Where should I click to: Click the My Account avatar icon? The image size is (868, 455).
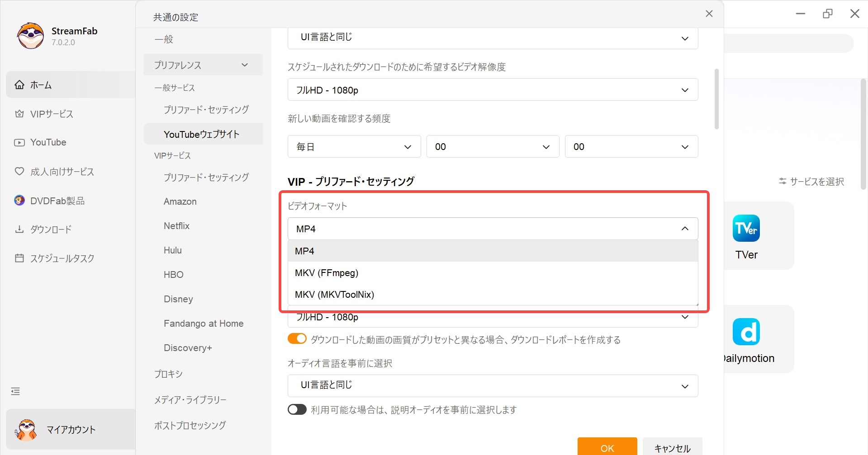(26, 430)
